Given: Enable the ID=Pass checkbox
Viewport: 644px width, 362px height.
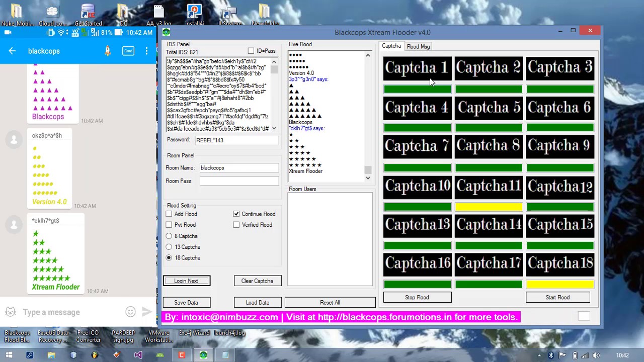Looking at the screenshot, I should pyautogui.click(x=251, y=51).
